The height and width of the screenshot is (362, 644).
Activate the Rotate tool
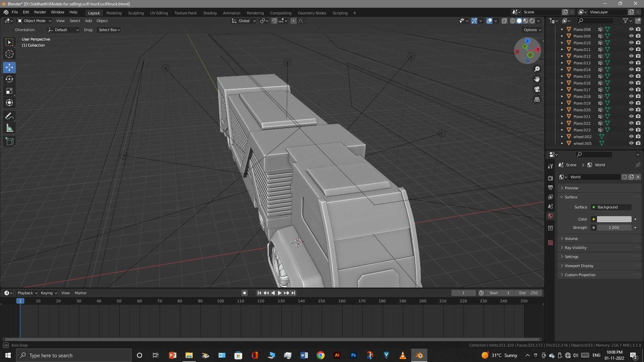tap(9, 79)
